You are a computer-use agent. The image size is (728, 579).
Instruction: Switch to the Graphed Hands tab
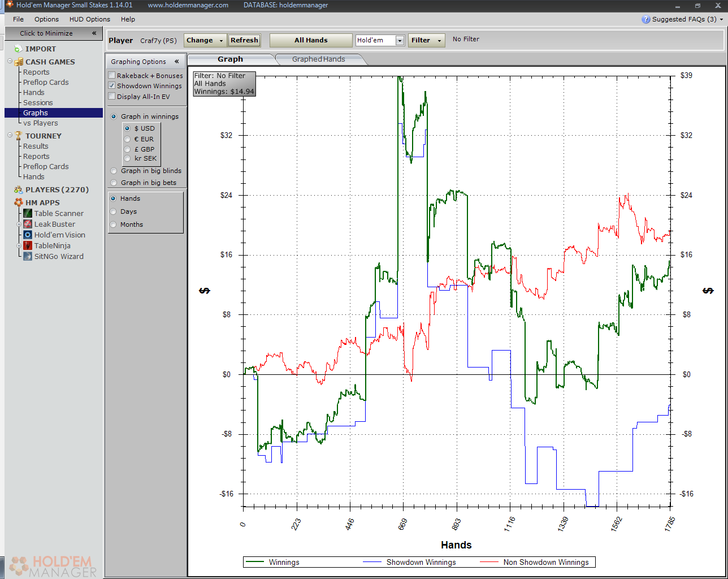pos(318,59)
